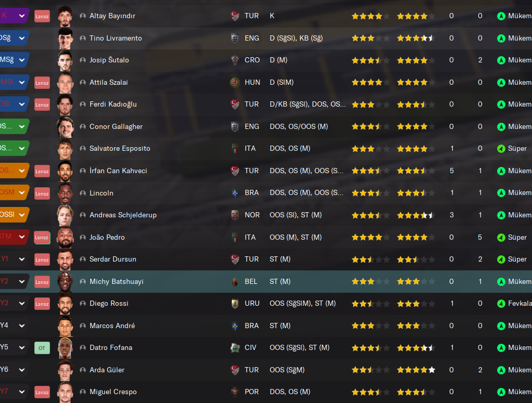The height and width of the screenshot is (403, 532).
Task: Expand the OSSI position selector for Schjelderup
Action: point(22,215)
